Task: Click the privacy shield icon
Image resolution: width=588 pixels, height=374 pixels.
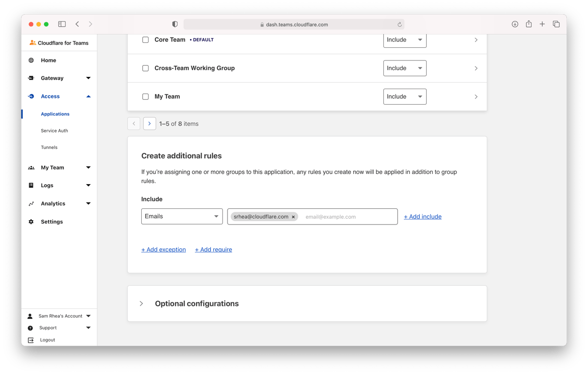Action: coord(175,24)
